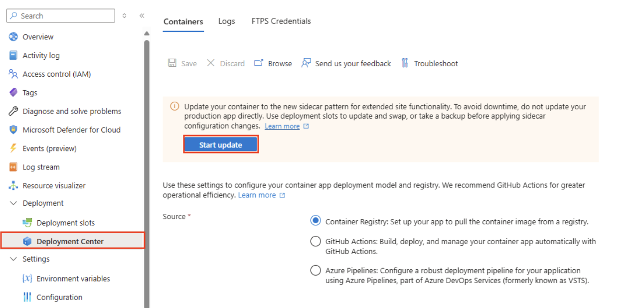The image size is (644, 308).
Task: Collapse the left sidebar menu
Action: (x=142, y=15)
